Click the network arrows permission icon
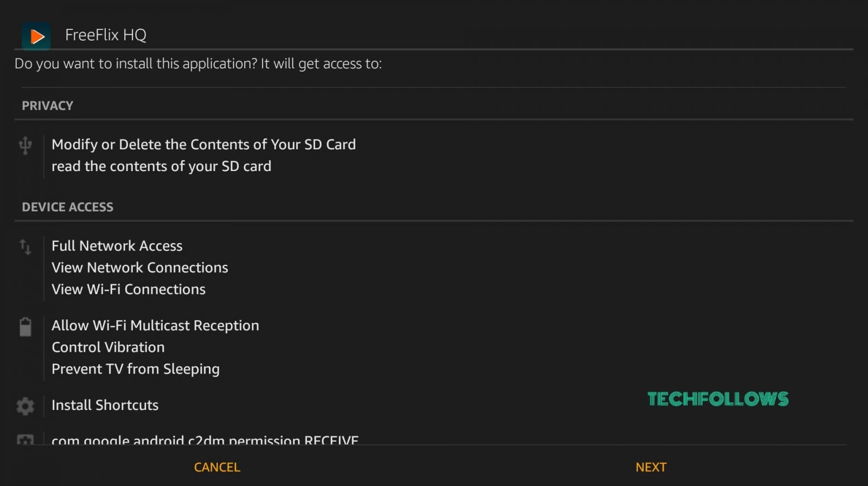This screenshot has width=868, height=486. click(x=25, y=247)
